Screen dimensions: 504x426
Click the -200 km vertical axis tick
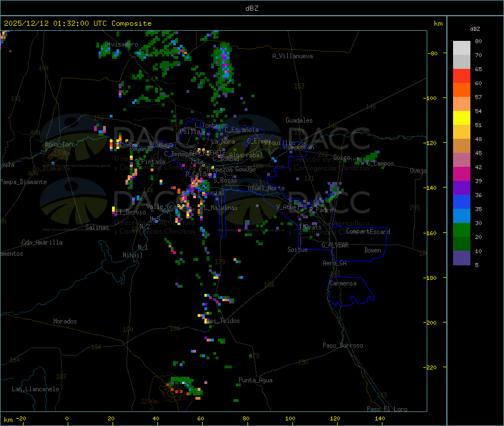pyautogui.click(x=430, y=322)
